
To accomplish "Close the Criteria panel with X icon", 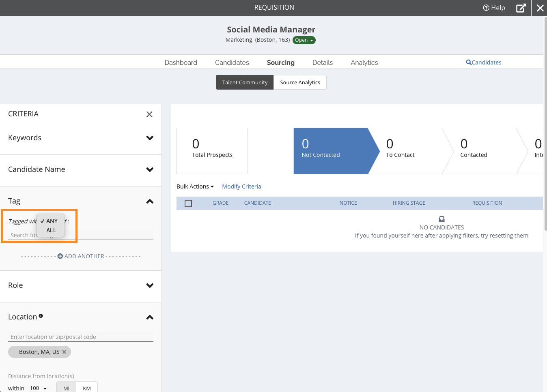I will coord(149,114).
